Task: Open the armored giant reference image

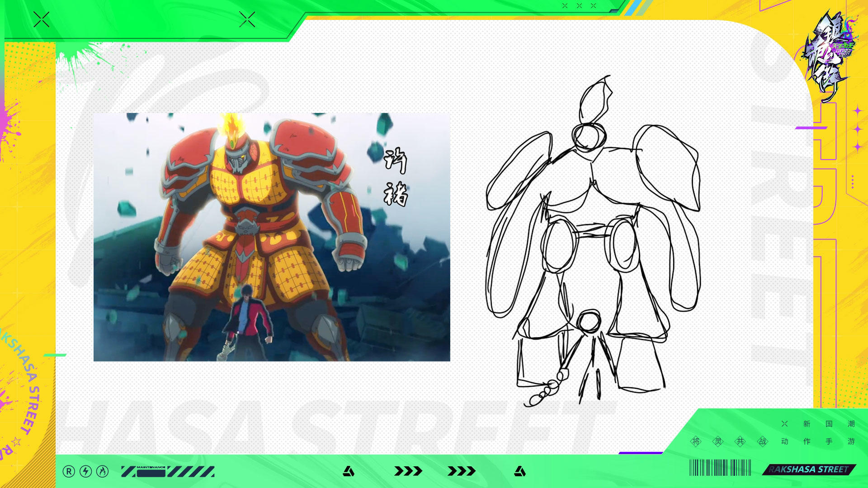Action: pos(272,237)
